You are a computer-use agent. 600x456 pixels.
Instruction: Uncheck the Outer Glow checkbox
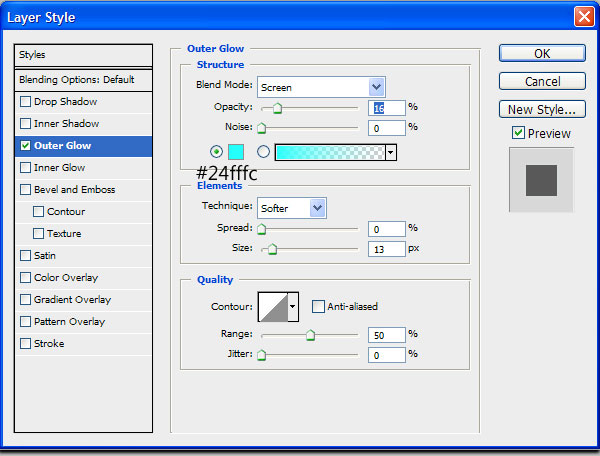(x=26, y=146)
